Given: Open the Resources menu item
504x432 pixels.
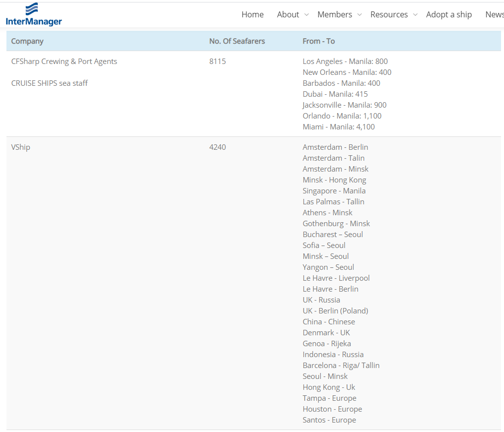Looking at the screenshot, I should [x=389, y=14].
